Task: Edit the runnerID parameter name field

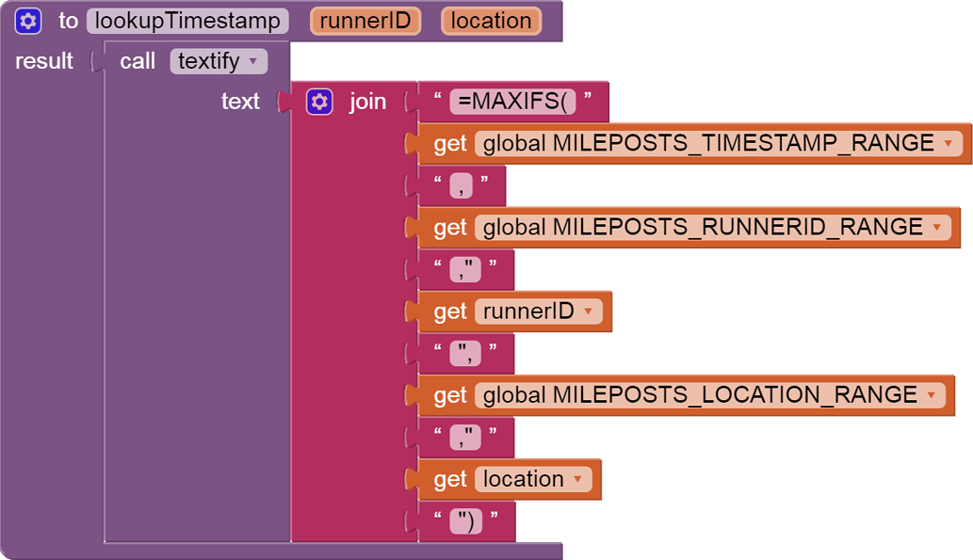Action: coord(365,21)
